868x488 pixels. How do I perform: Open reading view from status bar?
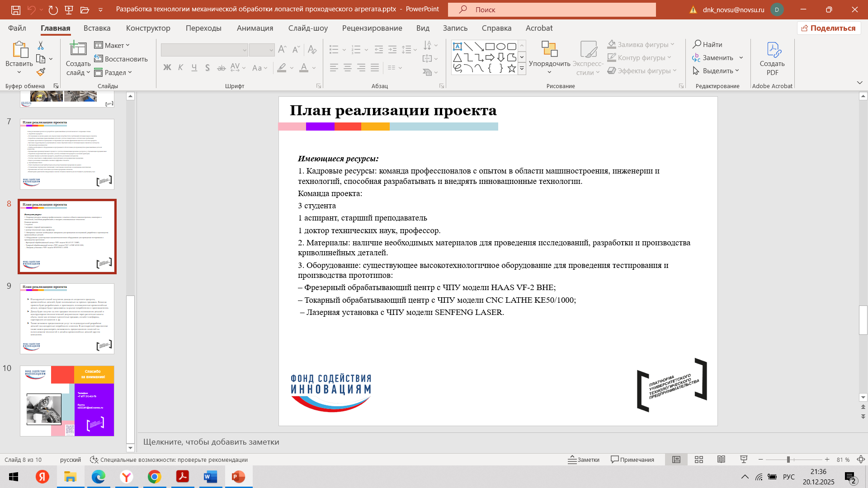pos(721,460)
